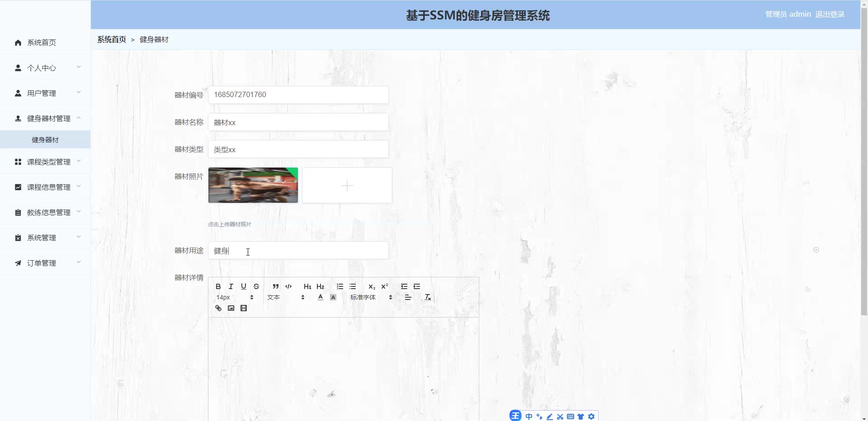This screenshot has width=868, height=421.
Task: Open the 文本 heading type dropdown
Action: pos(286,297)
